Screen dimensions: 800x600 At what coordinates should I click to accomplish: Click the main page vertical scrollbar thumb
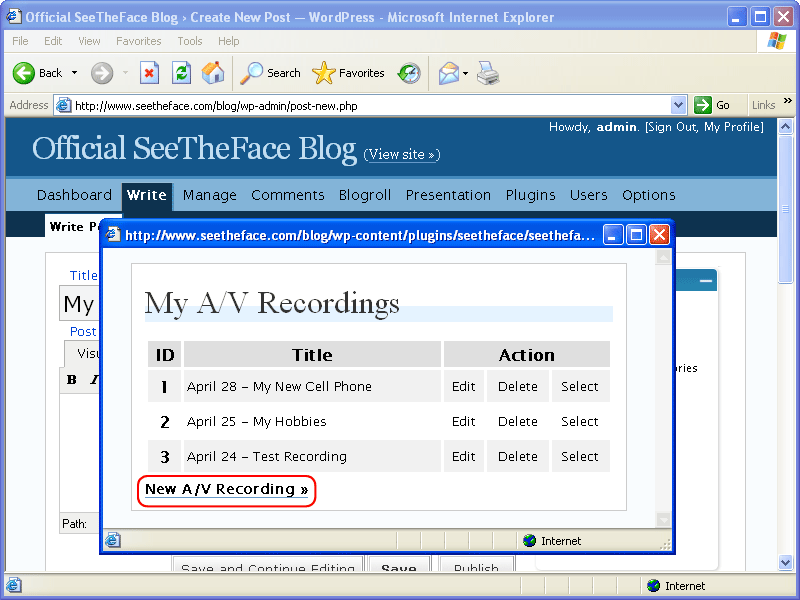pos(785,209)
